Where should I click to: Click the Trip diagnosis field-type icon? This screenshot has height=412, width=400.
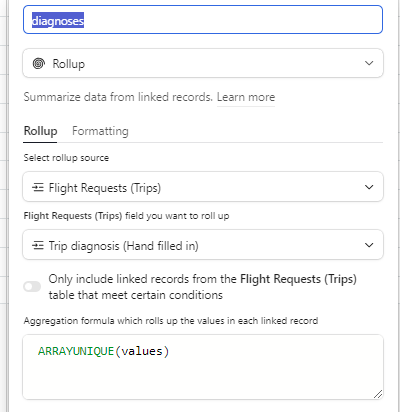click(x=38, y=246)
